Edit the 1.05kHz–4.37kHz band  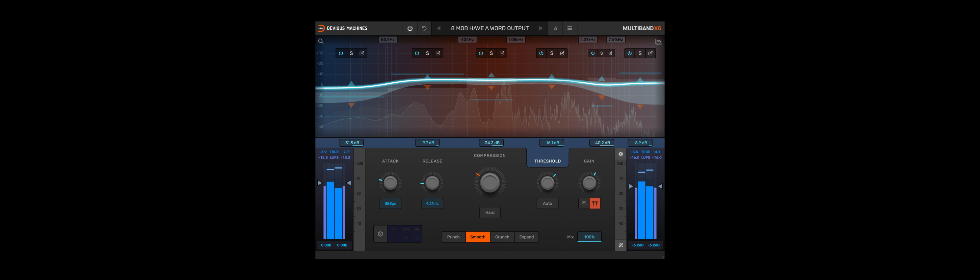[x=562, y=54]
